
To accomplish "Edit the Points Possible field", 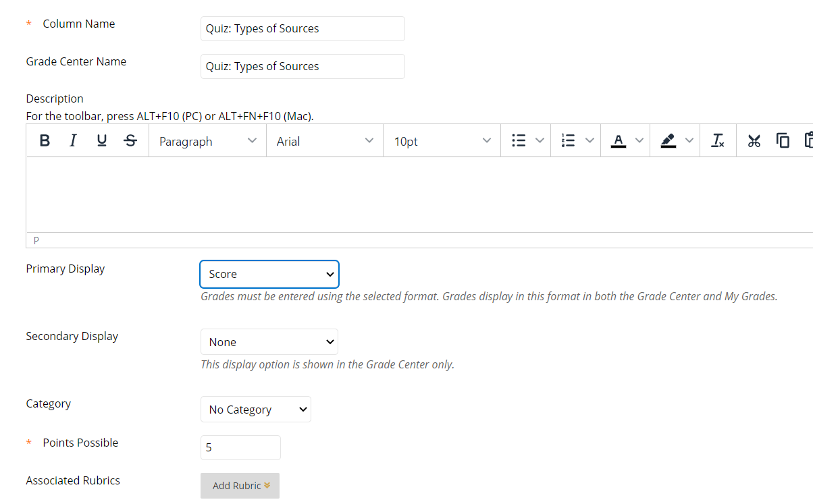I will 240,447.
